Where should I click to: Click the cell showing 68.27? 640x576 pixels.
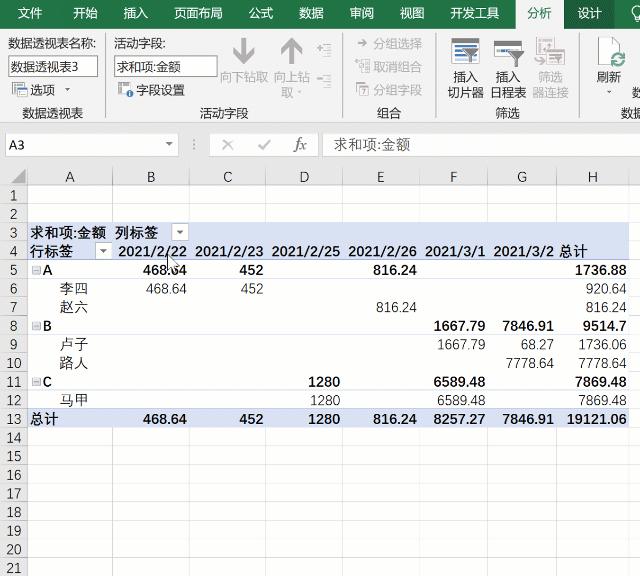(x=522, y=344)
